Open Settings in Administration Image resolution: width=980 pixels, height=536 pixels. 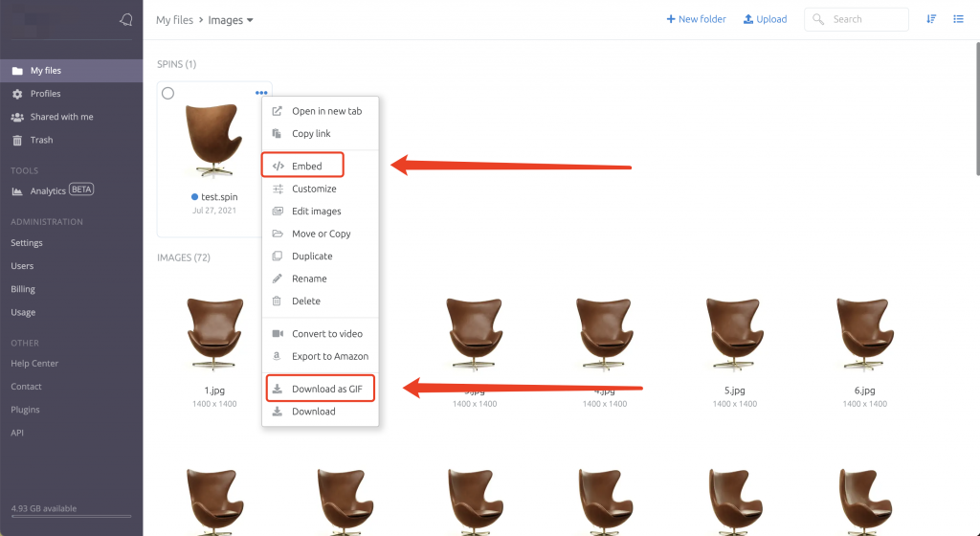pos(27,243)
